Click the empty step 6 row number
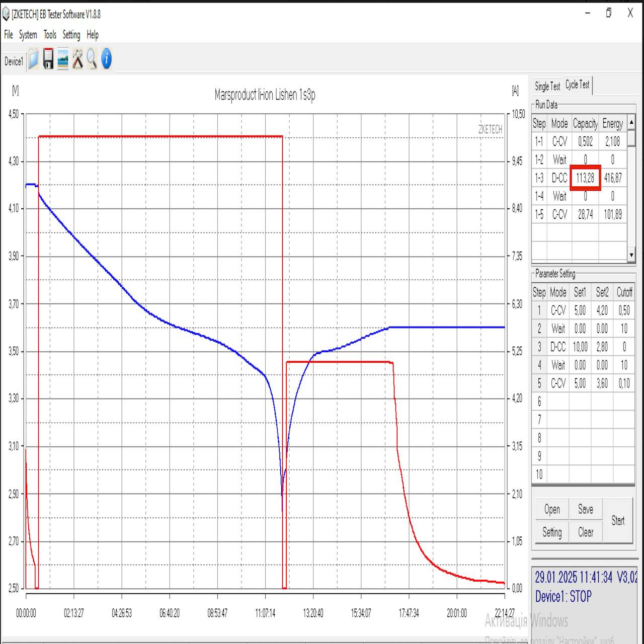This screenshot has height=644, width=644. pyautogui.click(x=539, y=401)
